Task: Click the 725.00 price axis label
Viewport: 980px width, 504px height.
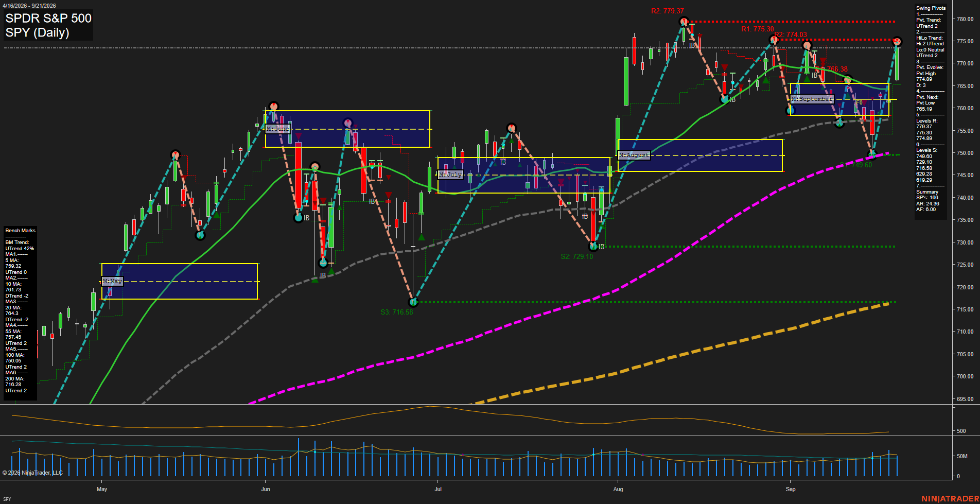Action: click(965, 265)
